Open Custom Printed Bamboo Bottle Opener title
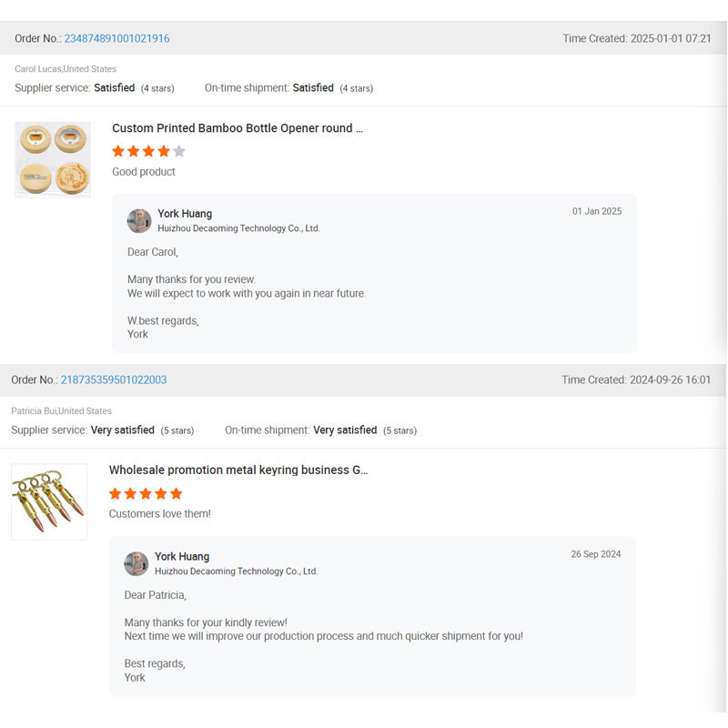The height and width of the screenshot is (728, 728). (238, 128)
